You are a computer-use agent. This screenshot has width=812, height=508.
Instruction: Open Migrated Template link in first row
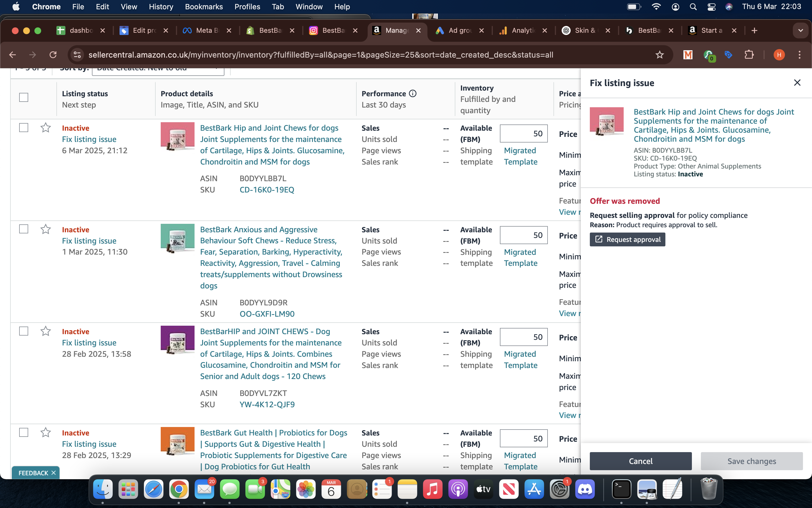pos(520,156)
